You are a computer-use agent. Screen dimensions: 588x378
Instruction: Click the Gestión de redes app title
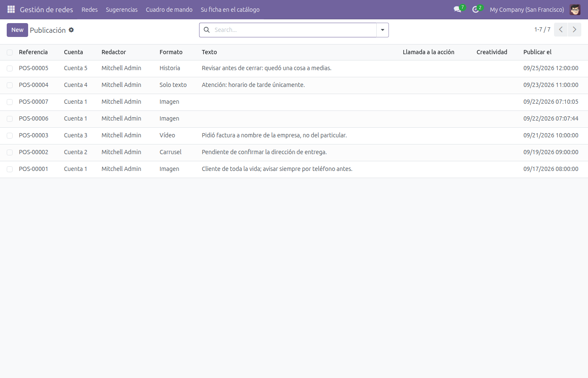[x=47, y=9]
